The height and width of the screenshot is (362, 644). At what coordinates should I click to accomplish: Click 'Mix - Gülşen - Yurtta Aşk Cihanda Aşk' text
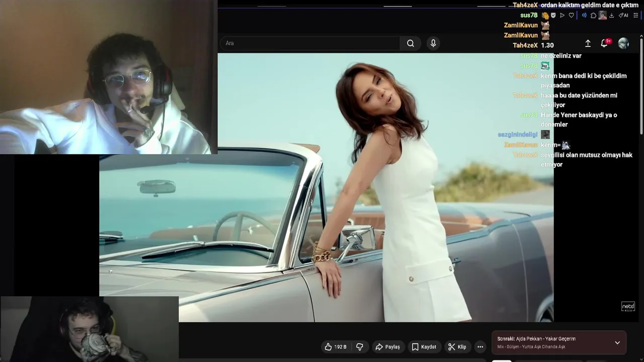point(531,347)
